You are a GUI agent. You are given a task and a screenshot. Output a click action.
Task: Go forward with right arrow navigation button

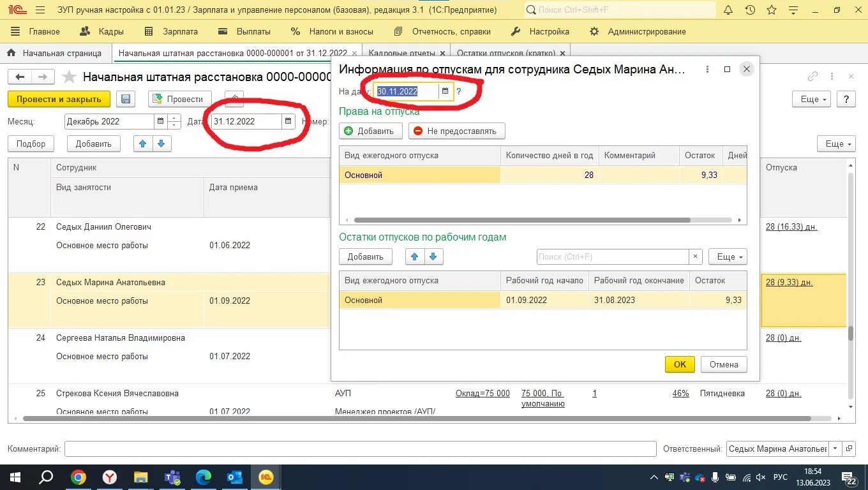click(42, 77)
